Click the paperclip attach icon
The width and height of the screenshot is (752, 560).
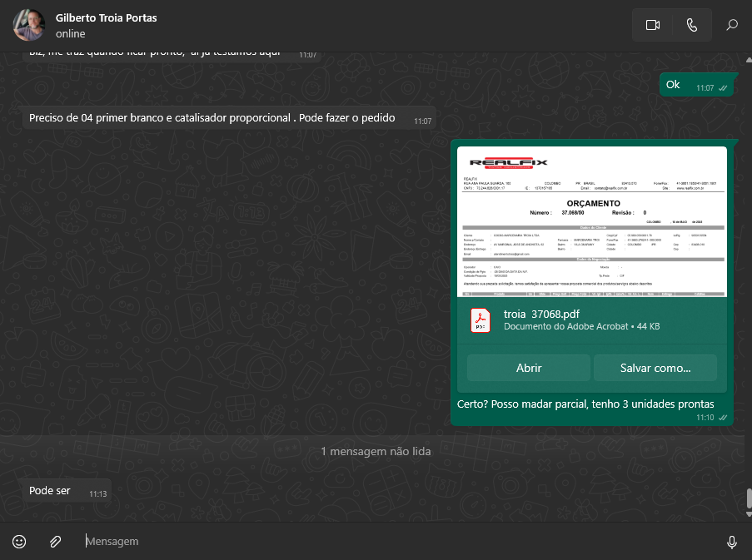click(55, 542)
